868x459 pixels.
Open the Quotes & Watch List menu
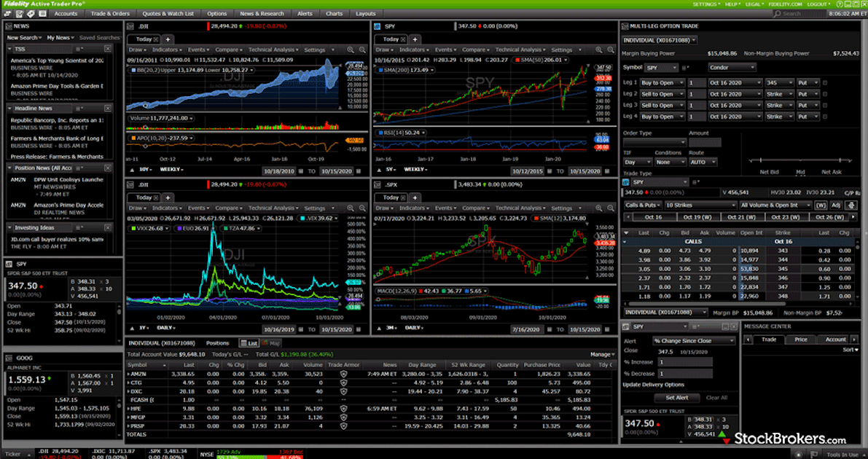coord(168,13)
